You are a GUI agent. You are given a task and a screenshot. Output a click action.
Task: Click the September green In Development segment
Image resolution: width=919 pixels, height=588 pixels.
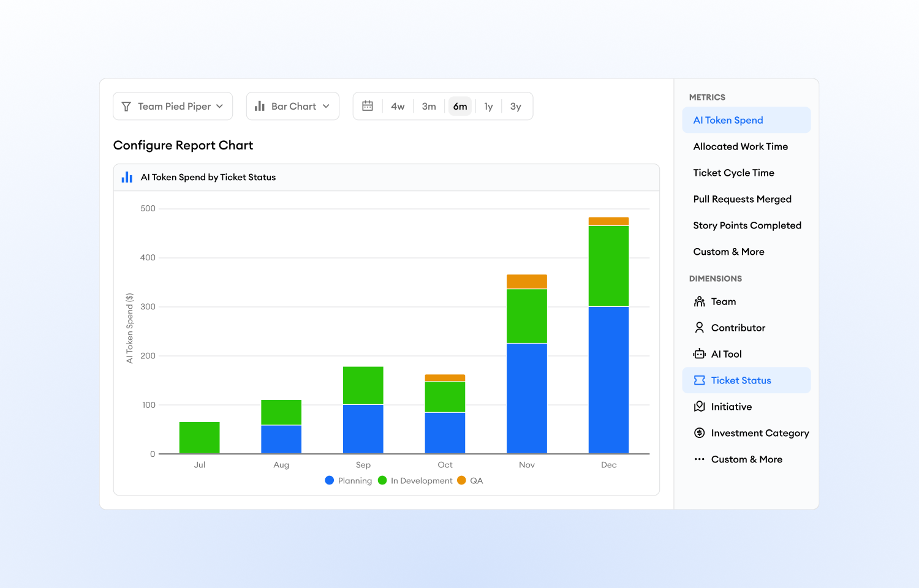pyautogui.click(x=363, y=385)
